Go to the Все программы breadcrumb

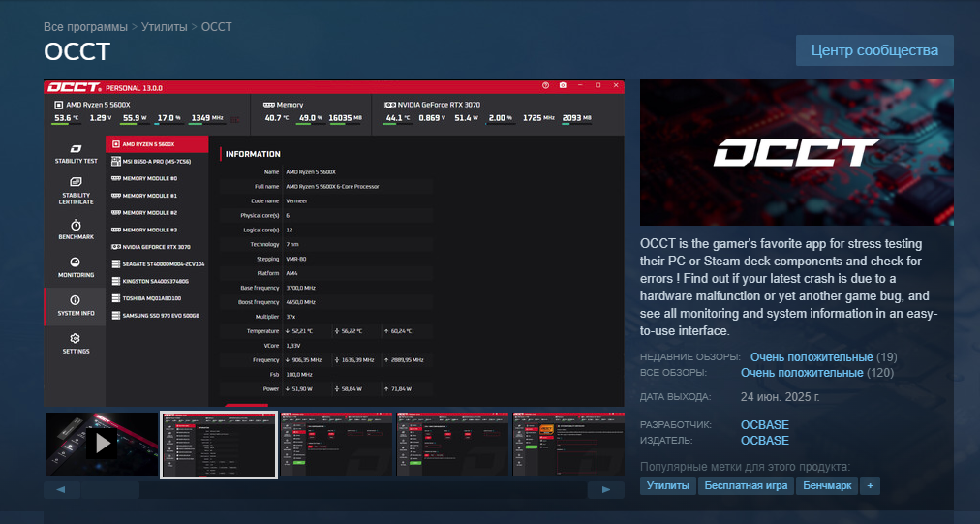click(x=86, y=26)
